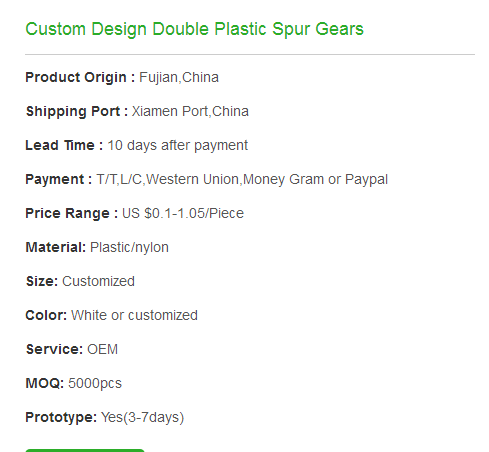Click the Fujian,China origin value
The image size is (489, 452).
pos(179,78)
